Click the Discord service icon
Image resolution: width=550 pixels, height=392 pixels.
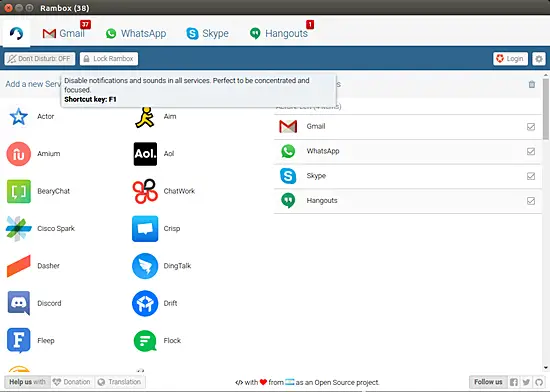point(19,303)
